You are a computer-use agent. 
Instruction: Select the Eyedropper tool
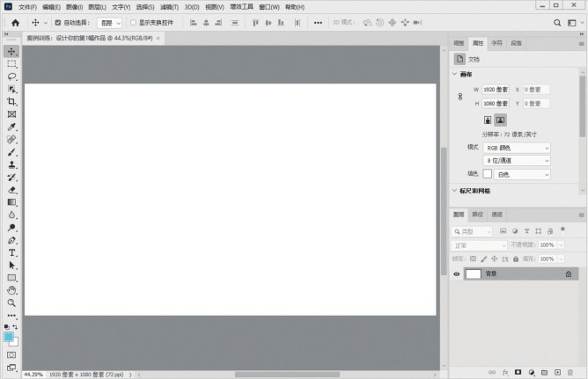[11, 127]
